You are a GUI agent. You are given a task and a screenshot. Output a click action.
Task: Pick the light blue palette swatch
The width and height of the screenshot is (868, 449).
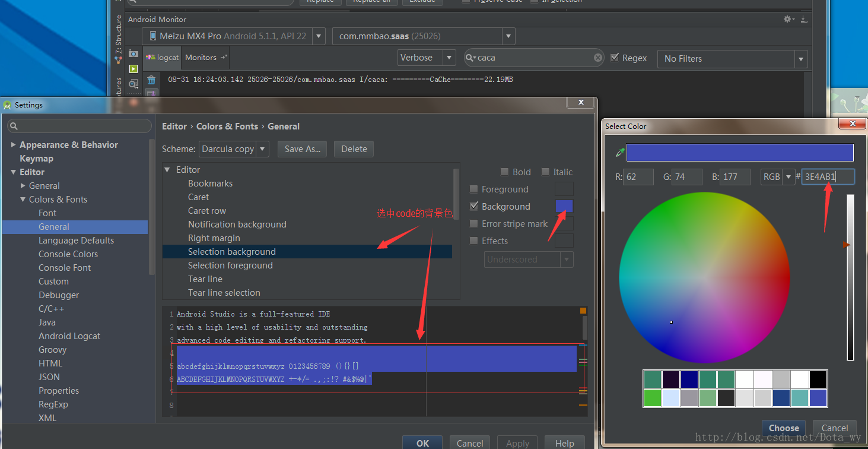671,398
